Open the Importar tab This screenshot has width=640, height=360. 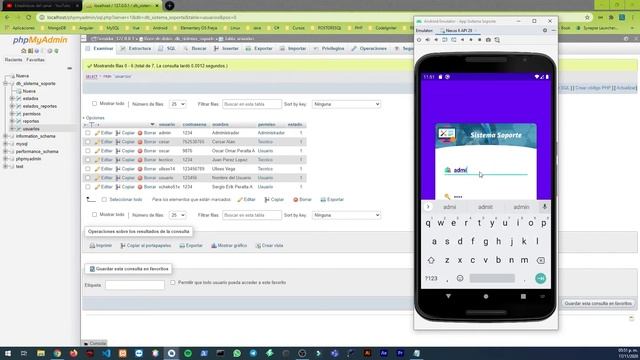[293, 49]
